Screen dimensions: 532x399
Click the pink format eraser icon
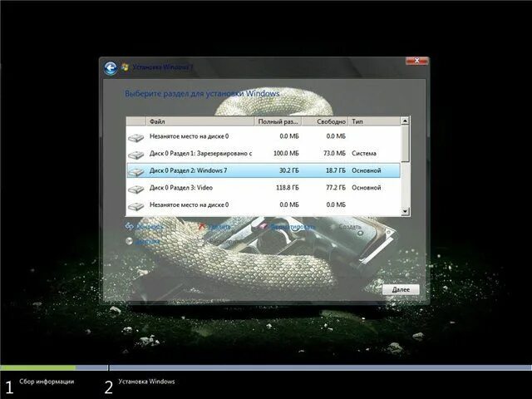(263, 226)
